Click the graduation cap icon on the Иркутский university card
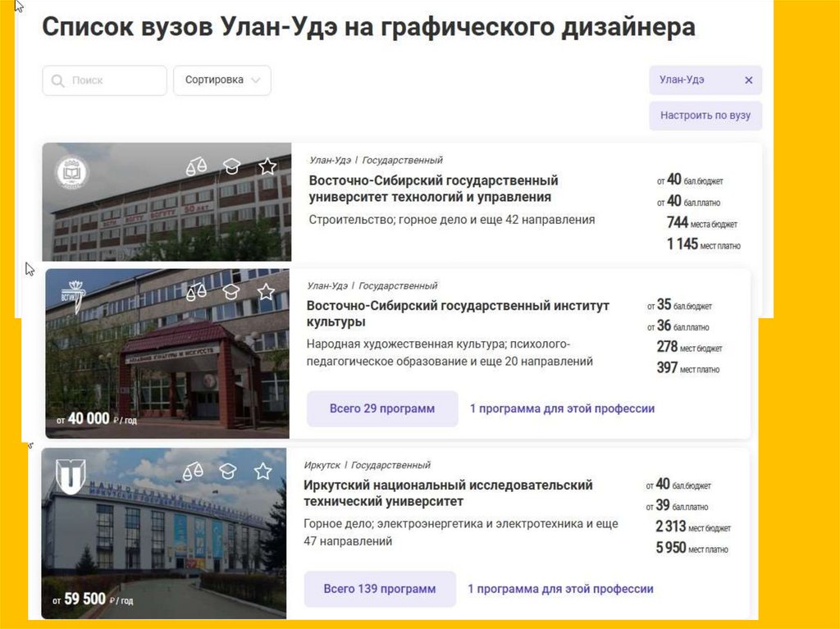The height and width of the screenshot is (629, 840). click(228, 472)
